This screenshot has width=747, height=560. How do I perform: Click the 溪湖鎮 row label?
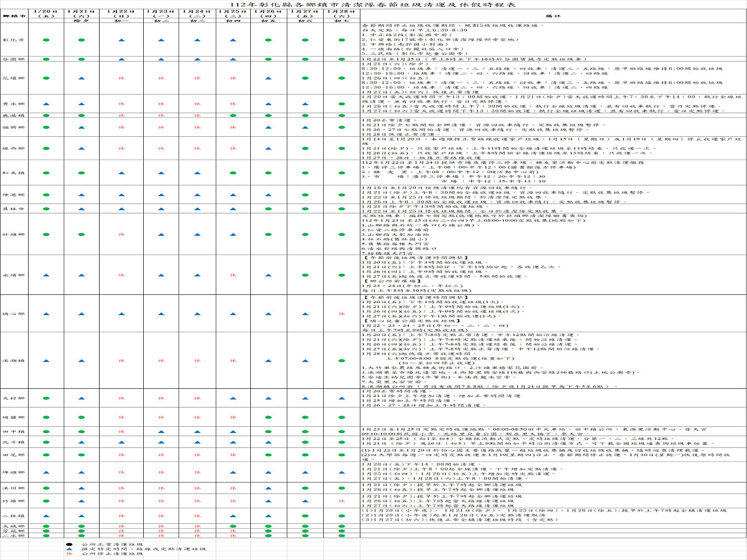pos(14,360)
